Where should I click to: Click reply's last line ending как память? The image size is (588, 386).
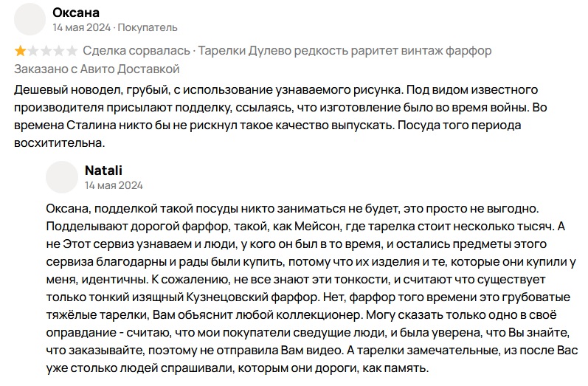click(x=238, y=368)
